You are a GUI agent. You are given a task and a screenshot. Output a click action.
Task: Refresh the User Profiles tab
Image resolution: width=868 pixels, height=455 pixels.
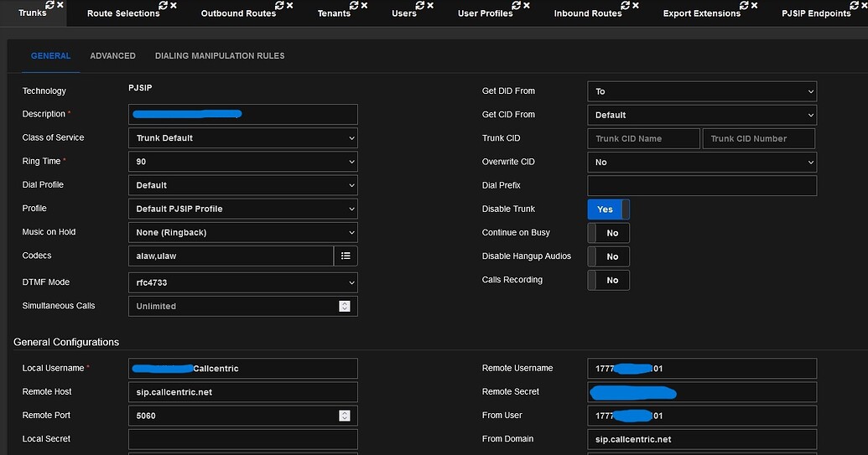[x=516, y=6]
